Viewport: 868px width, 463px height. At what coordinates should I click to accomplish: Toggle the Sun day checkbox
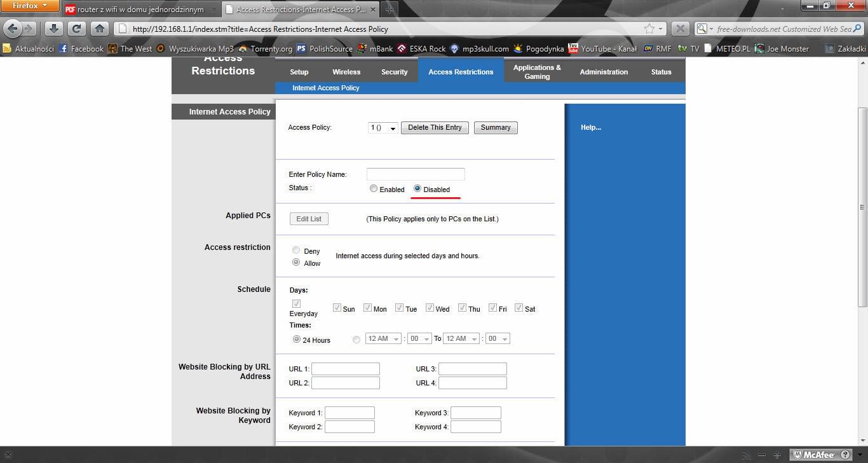337,308
